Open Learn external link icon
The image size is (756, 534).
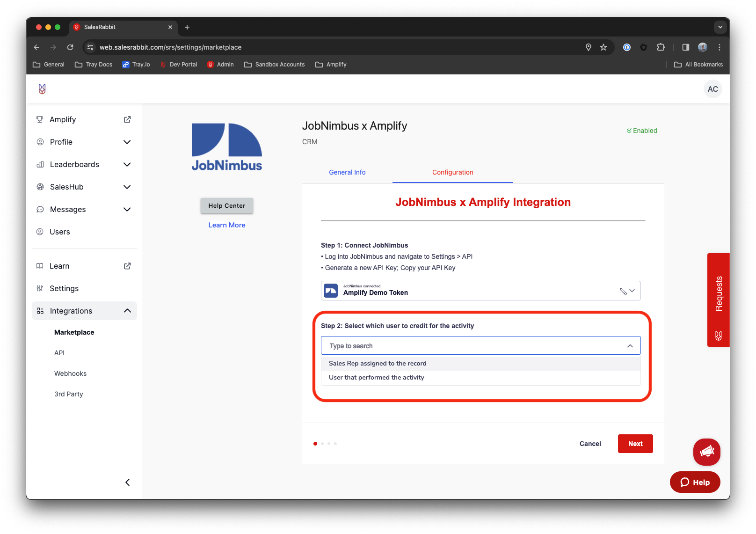tap(127, 266)
